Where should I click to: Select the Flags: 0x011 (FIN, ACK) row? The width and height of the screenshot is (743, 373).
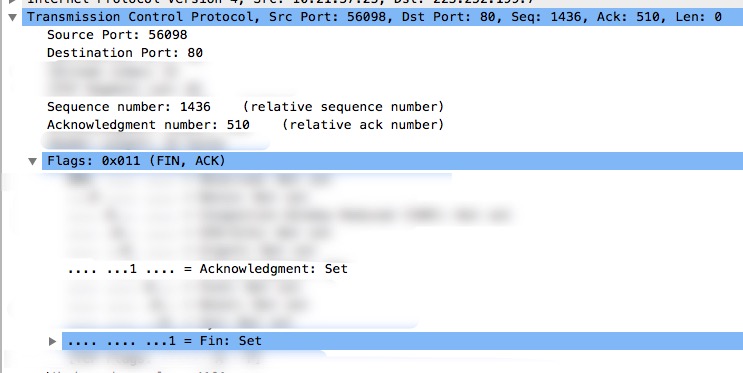point(392,161)
